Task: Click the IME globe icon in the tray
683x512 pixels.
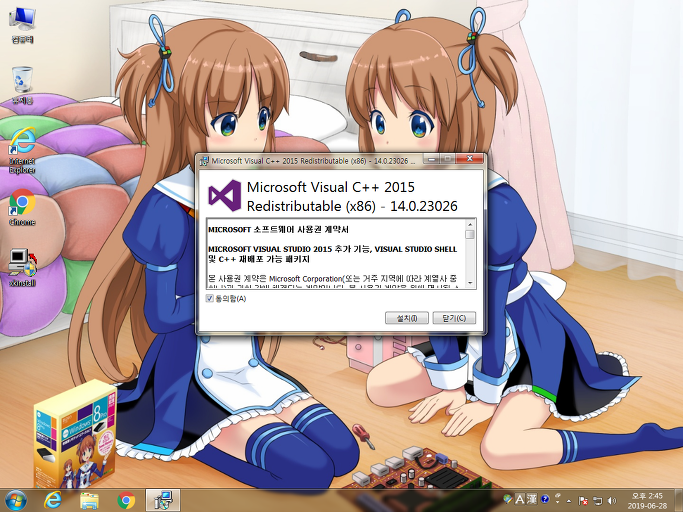Action: [507, 499]
